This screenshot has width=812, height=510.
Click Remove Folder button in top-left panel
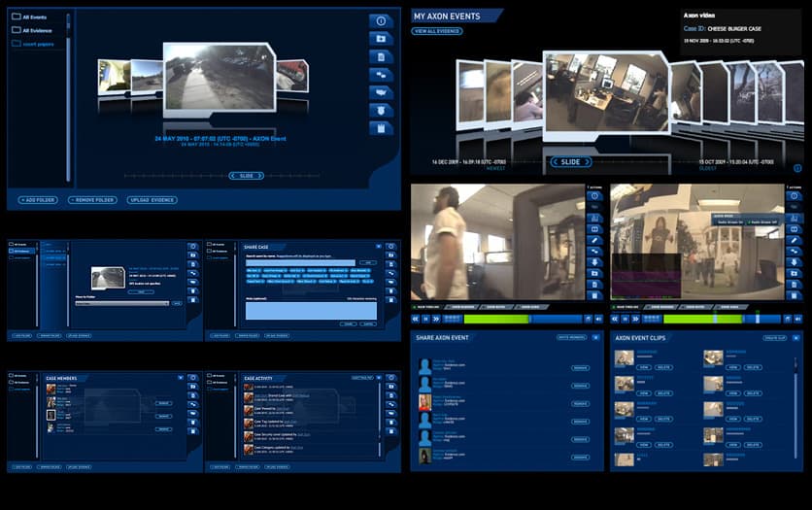click(92, 200)
